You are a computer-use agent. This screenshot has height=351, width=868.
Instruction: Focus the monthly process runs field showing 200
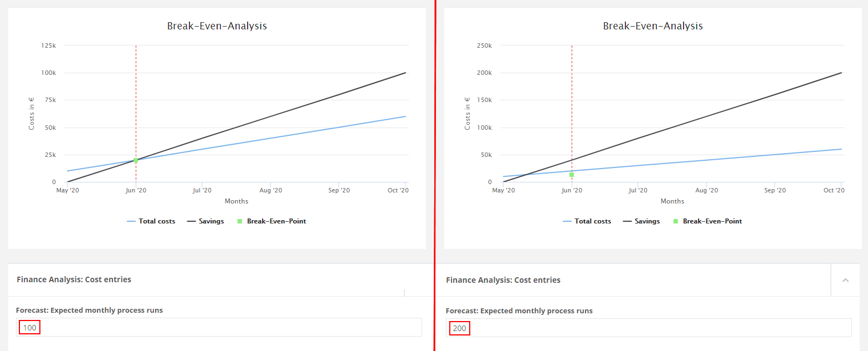click(x=648, y=328)
